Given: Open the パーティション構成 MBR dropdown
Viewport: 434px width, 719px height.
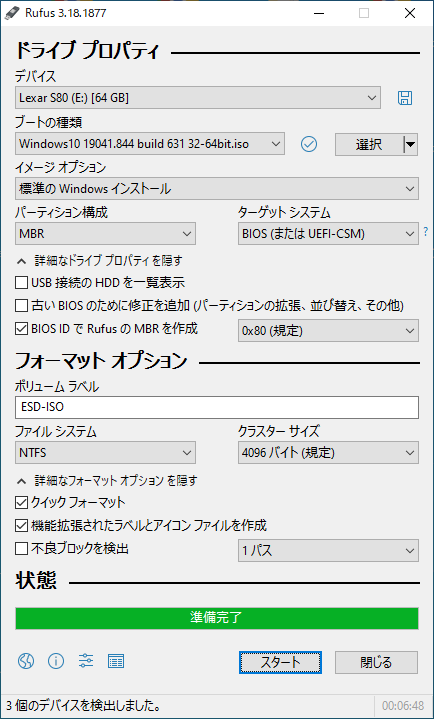Looking at the screenshot, I should 106,234.
